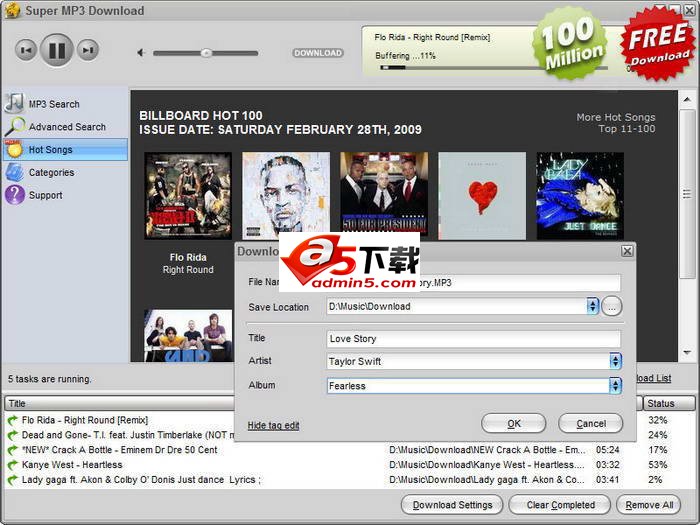This screenshot has height=525, width=700.
Task: Pause the current song playback
Action: (57, 50)
